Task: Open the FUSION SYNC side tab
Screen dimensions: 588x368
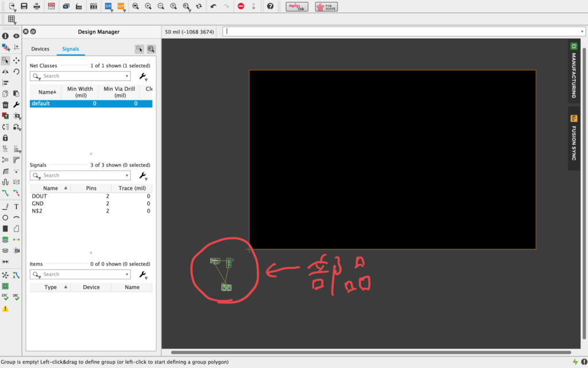Action: pos(574,138)
